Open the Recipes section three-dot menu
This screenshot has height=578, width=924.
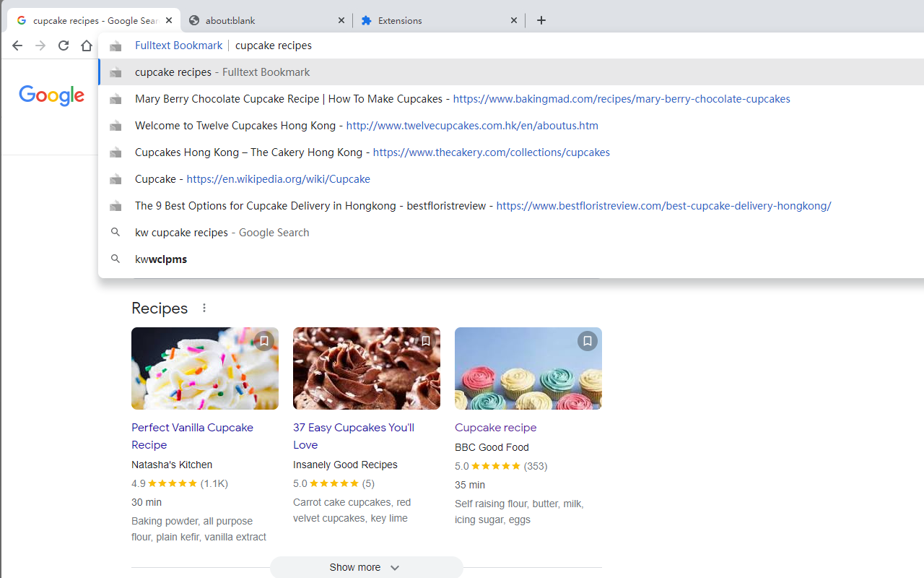click(204, 308)
